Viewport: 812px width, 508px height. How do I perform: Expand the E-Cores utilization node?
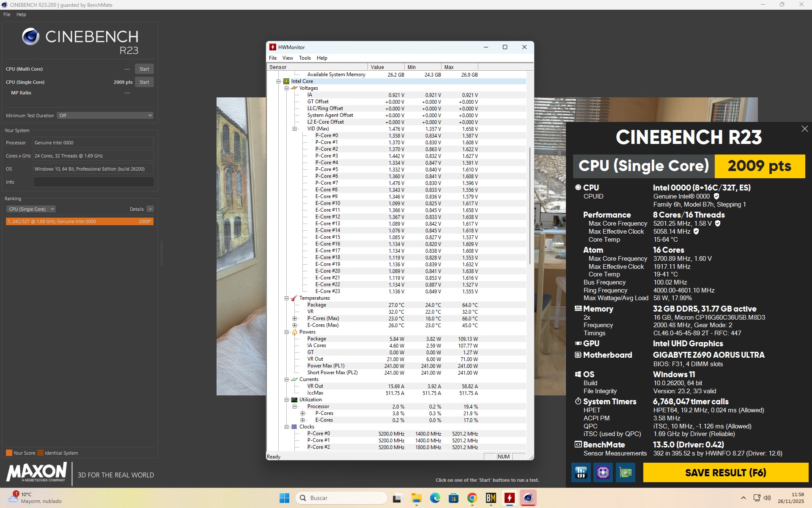[x=303, y=420]
